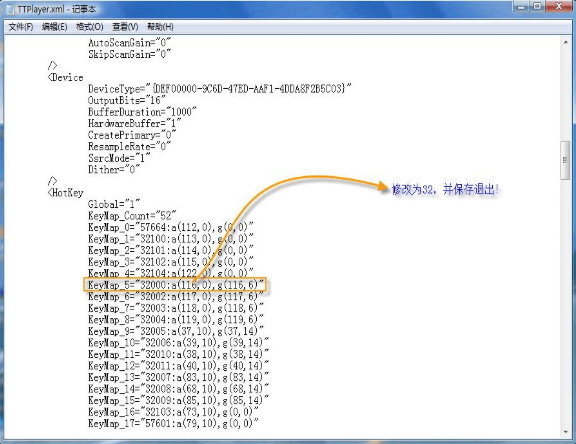Click the KeyMap_15 line with 32009
Image resolution: width=576 pixels, height=444 pixels.
[x=178, y=400]
